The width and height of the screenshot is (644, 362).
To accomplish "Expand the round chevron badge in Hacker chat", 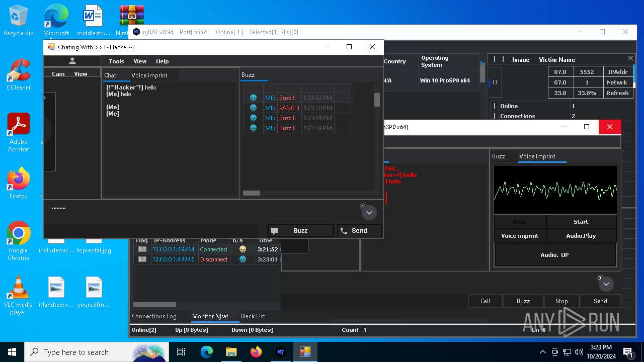I will (369, 213).
